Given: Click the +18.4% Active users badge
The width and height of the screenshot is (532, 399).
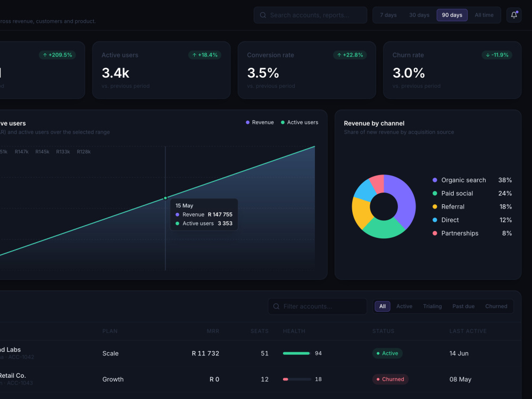Looking at the screenshot, I should (205, 55).
